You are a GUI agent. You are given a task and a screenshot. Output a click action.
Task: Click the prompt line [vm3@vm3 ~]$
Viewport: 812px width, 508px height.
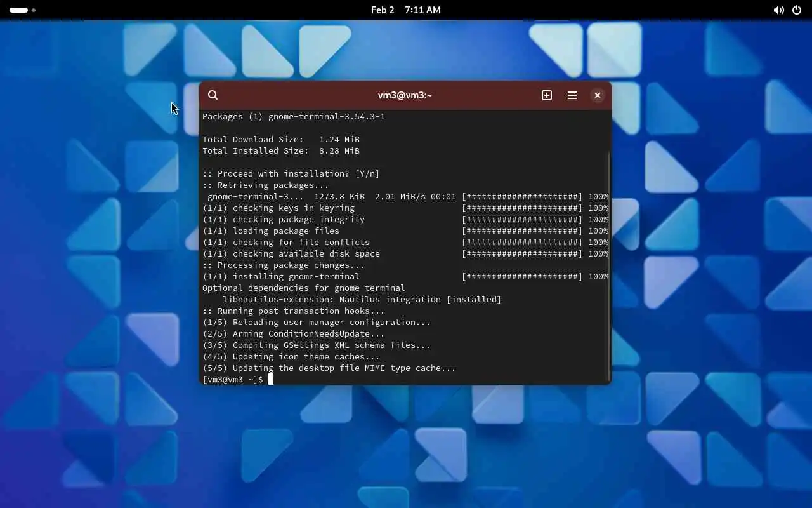pyautogui.click(x=233, y=379)
